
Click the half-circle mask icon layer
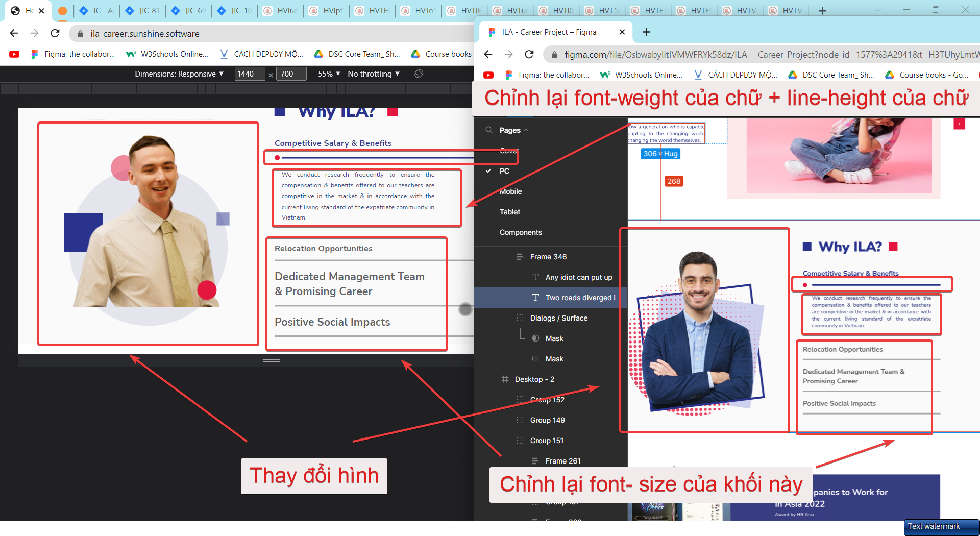[535, 338]
